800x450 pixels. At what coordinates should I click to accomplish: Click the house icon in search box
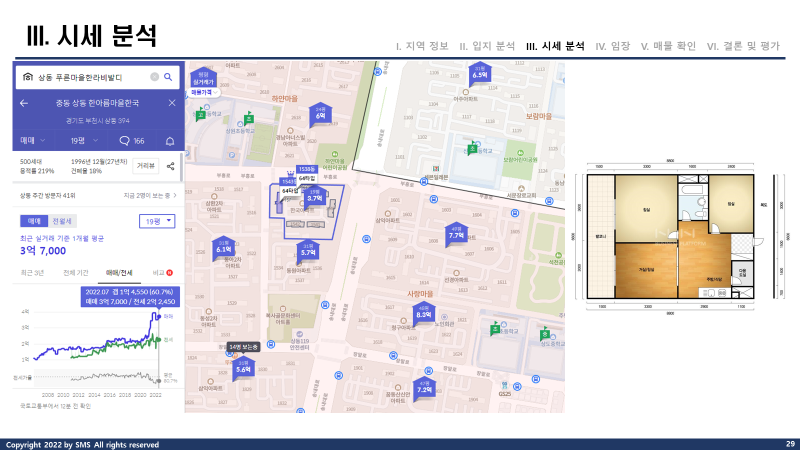tap(28, 77)
